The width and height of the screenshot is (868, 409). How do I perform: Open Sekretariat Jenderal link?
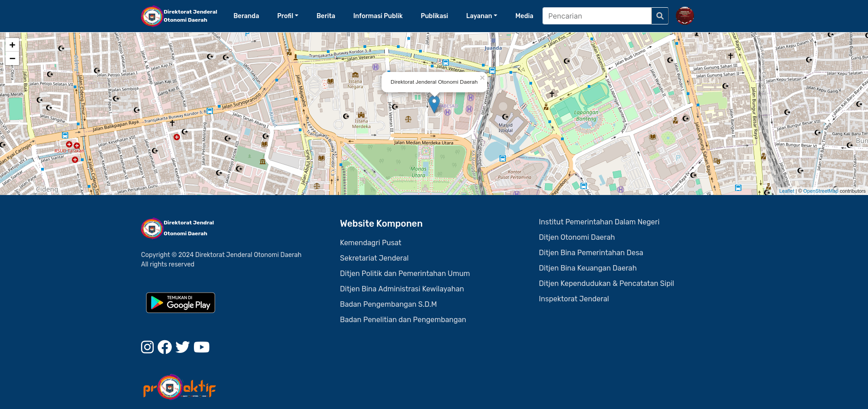tap(374, 258)
